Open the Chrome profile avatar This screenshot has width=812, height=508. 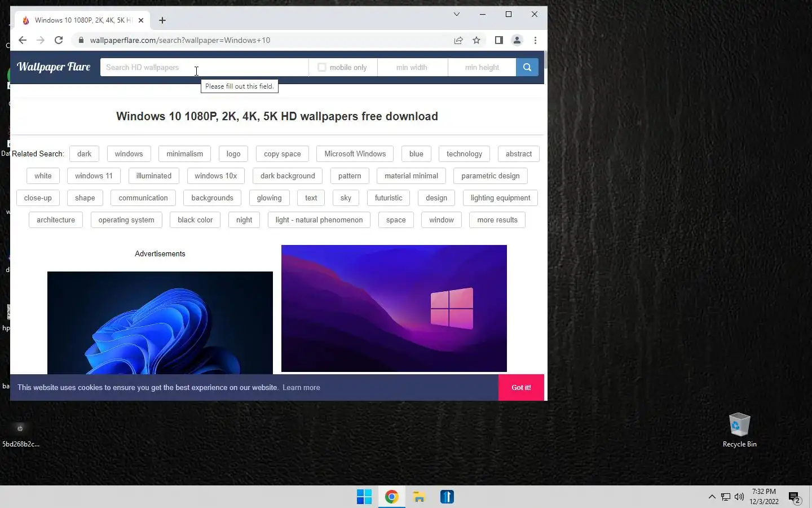click(517, 40)
